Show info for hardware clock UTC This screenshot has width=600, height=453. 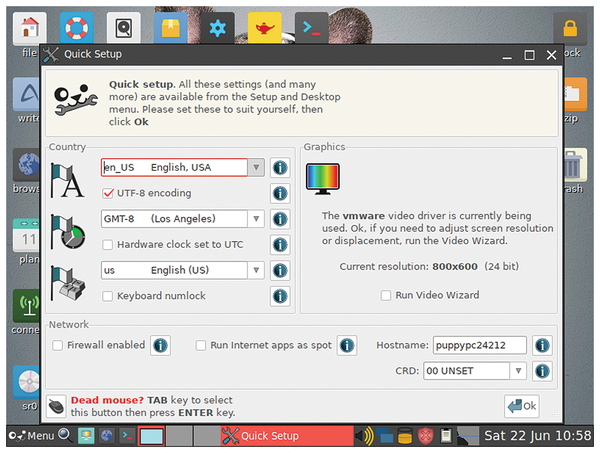click(x=280, y=244)
